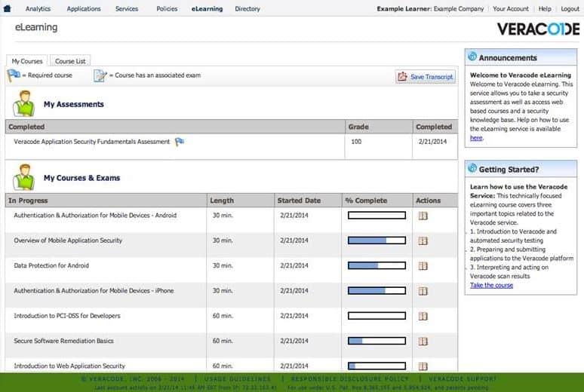
Task: Click the 'here' help link in Announcements
Action: click(x=476, y=138)
